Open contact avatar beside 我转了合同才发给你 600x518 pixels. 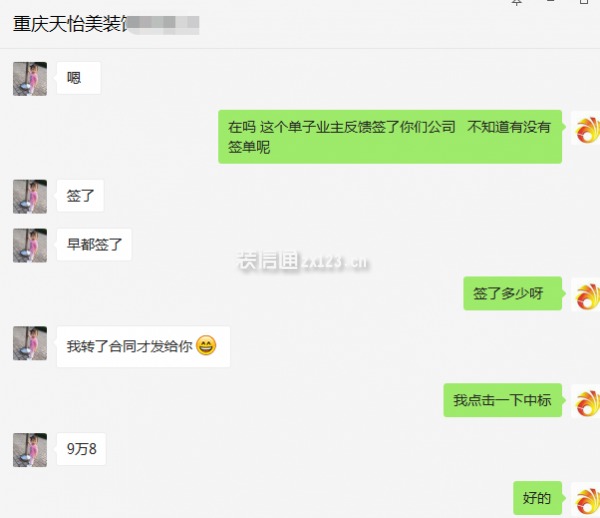coord(30,343)
